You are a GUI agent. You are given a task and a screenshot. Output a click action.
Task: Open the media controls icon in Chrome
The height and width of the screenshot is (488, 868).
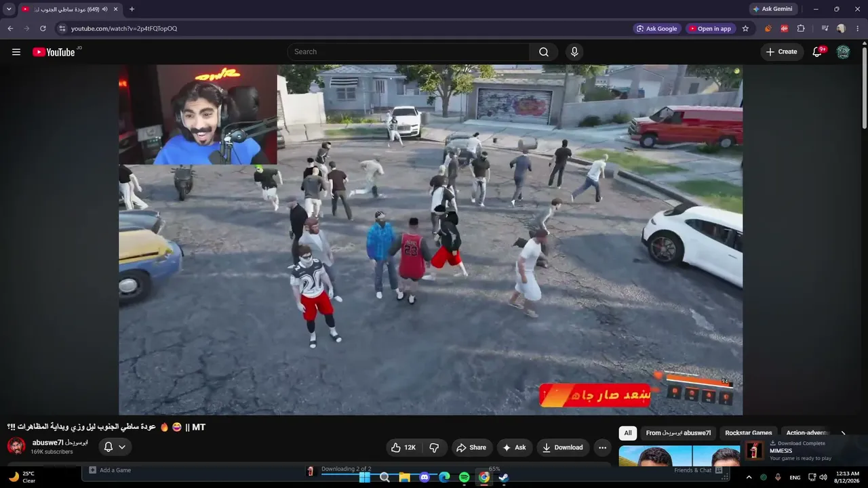(x=825, y=28)
